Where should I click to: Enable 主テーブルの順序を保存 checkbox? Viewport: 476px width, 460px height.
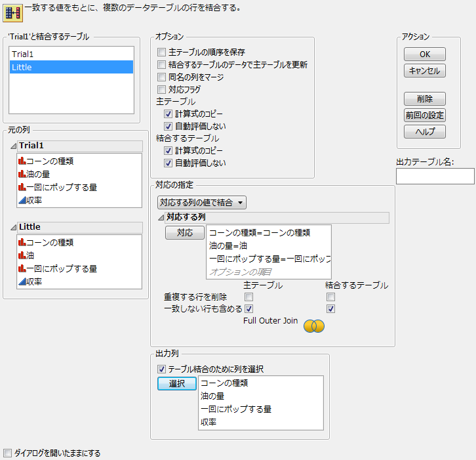click(162, 52)
